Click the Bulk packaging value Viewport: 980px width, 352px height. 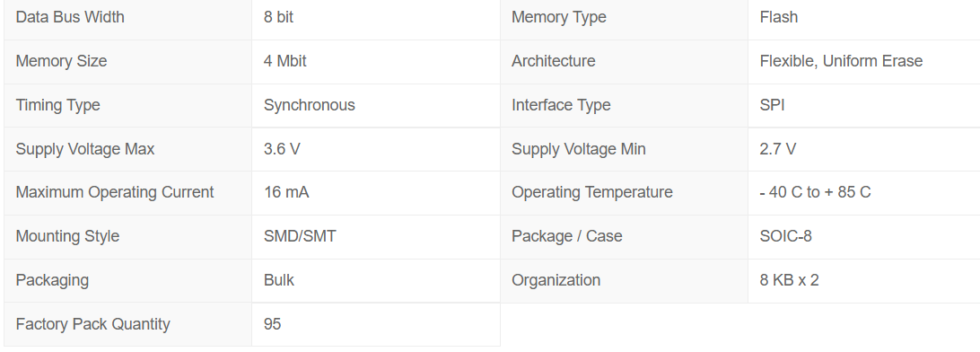point(279,279)
